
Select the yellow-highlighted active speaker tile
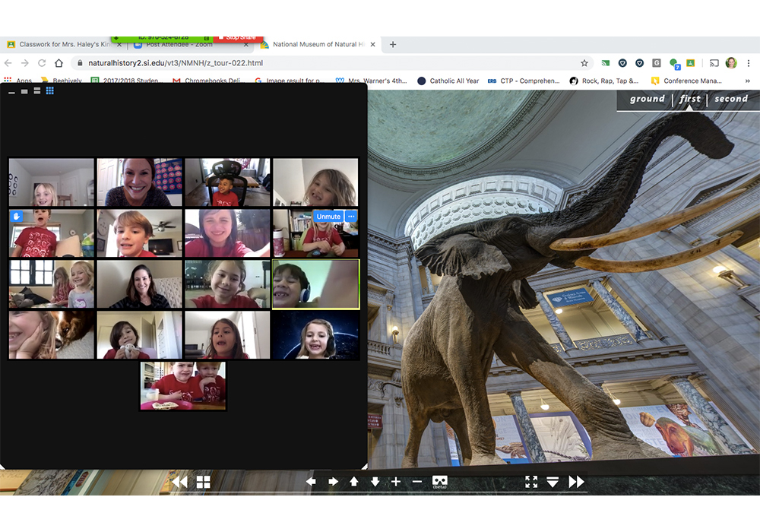(315, 284)
